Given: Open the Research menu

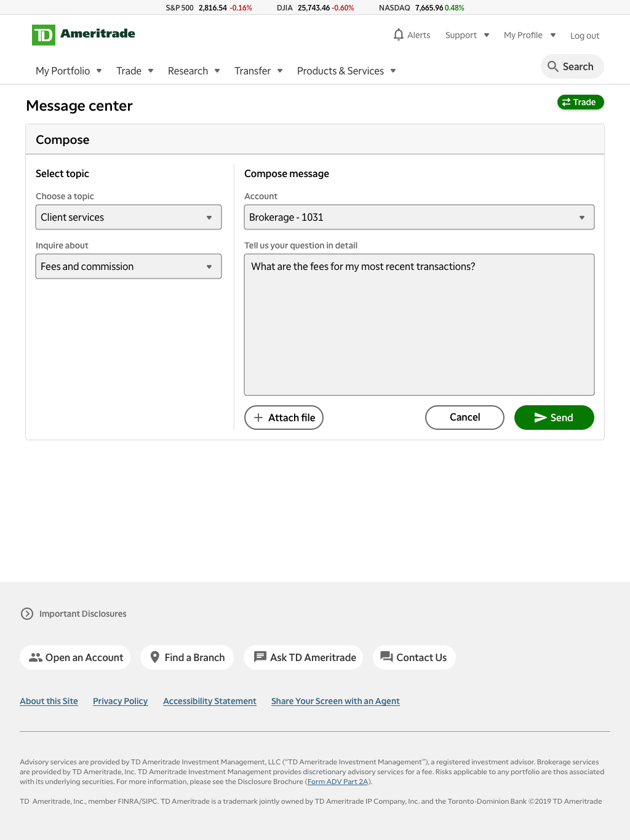Looking at the screenshot, I should (x=194, y=71).
